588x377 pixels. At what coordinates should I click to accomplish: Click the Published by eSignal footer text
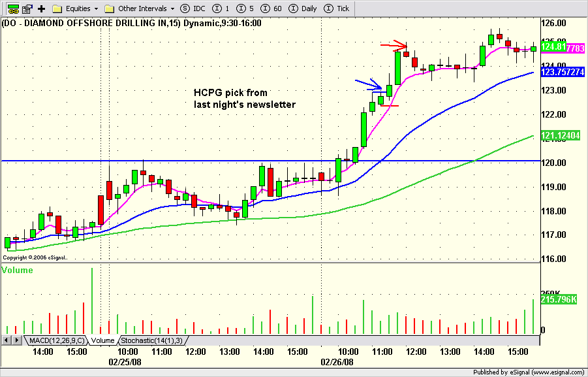(529, 372)
